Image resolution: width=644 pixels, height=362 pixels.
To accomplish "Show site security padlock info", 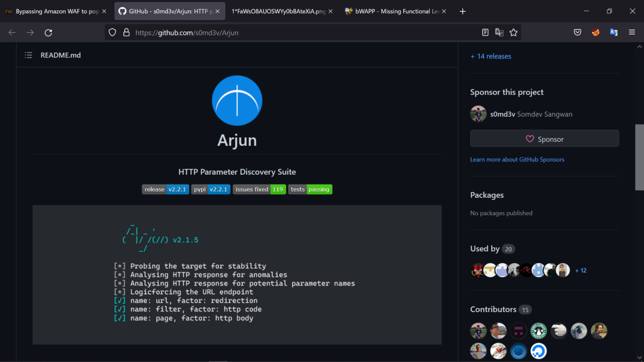I will click(x=126, y=32).
